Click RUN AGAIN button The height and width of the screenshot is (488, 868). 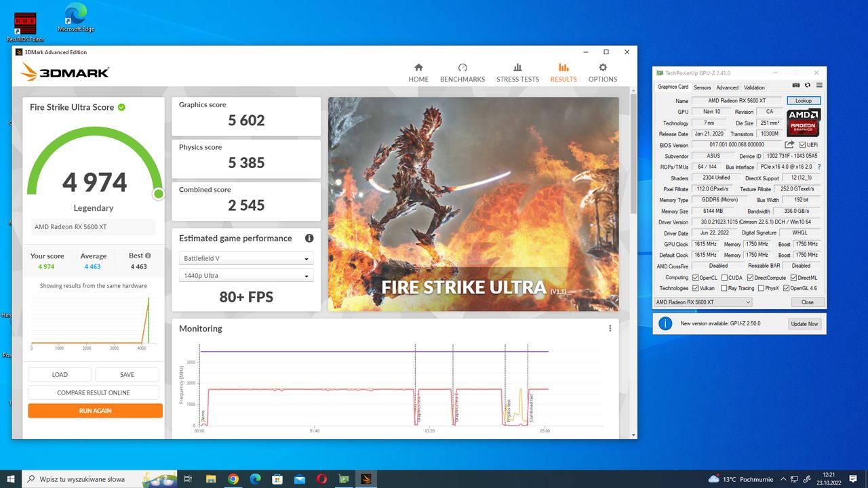pyautogui.click(x=95, y=411)
